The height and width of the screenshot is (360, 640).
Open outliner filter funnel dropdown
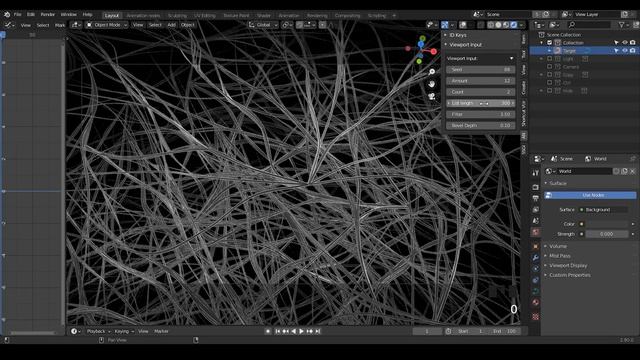tap(623, 25)
